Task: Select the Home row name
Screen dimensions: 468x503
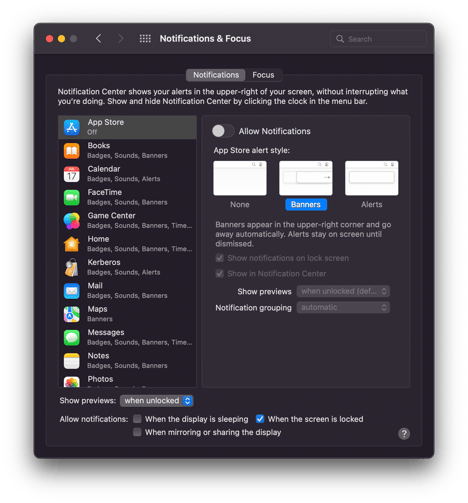Action: [98, 239]
